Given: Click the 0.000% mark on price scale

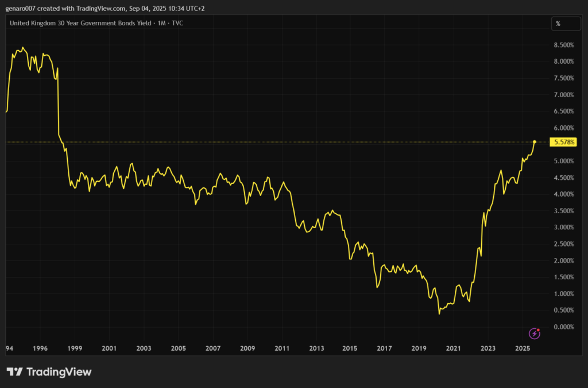Looking at the screenshot, I should tap(563, 327).
